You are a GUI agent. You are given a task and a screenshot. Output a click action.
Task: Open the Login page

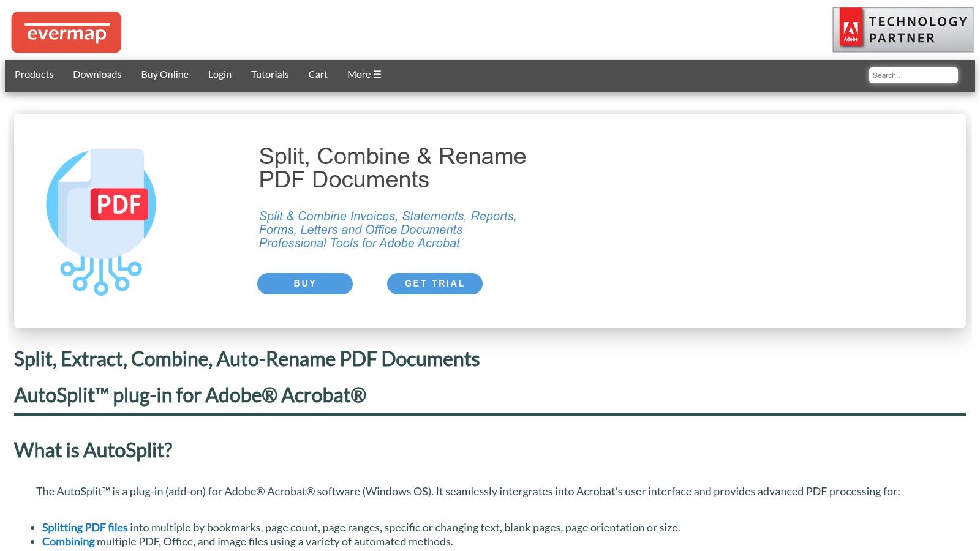pos(220,75)
